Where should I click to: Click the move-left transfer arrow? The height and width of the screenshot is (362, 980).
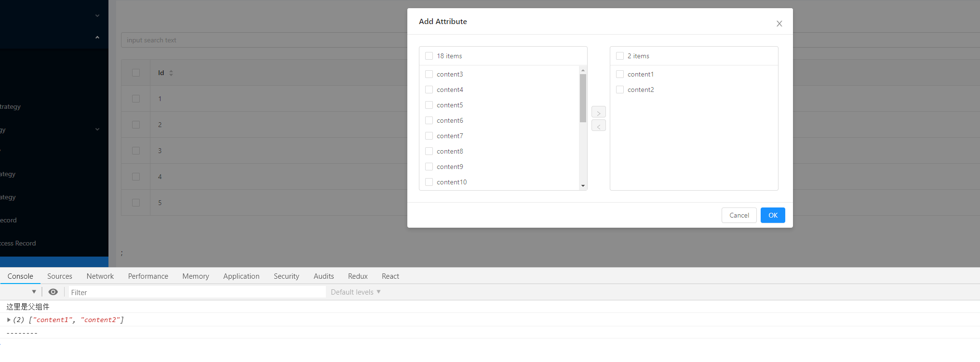(599, 126)
